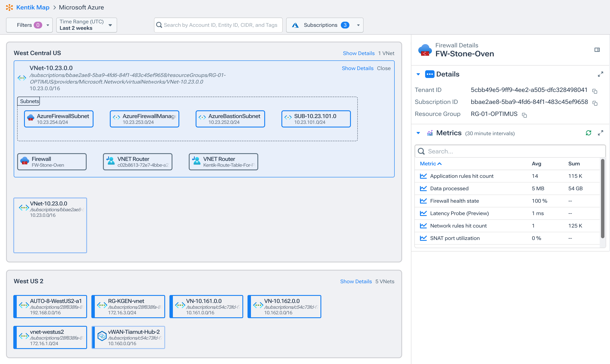Show Details for the West US 2 region
This screenshot has width=610, height=364.
356,281
